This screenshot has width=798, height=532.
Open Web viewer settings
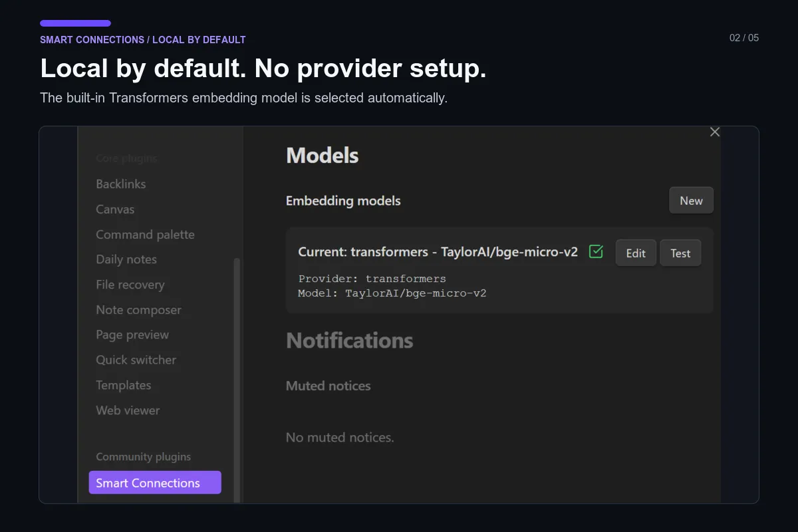(128, 410)
